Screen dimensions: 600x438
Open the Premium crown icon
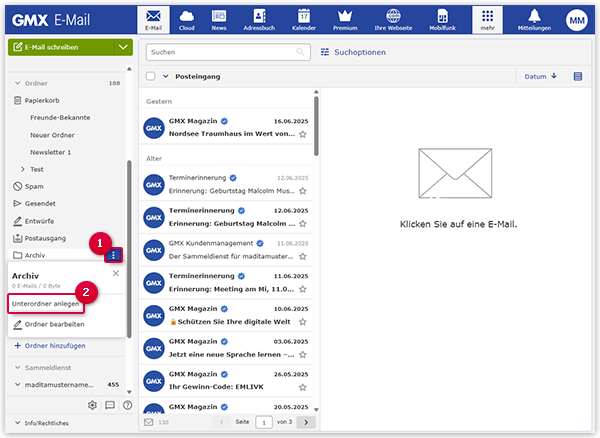(x=345, y=20)
